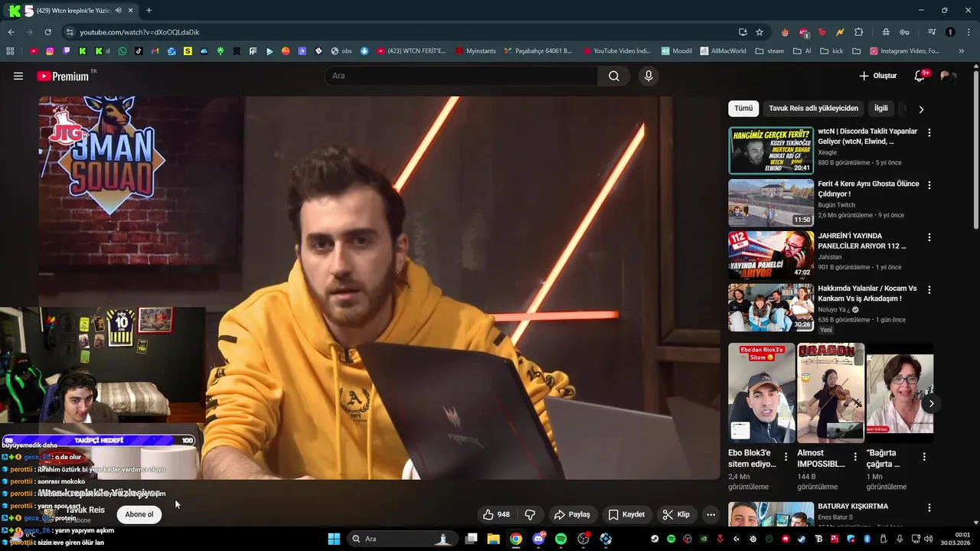
Task: Open the YouTube guide hamburger menu
Action: [x=18, y=76]
